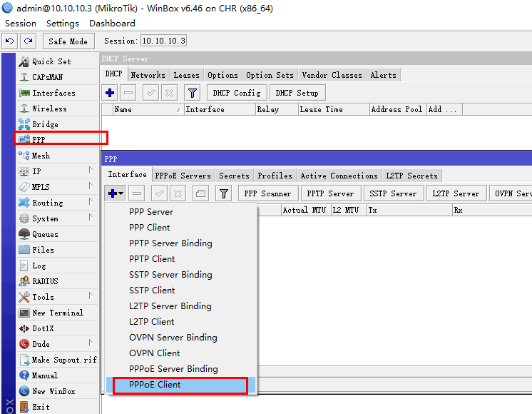Viewport: 532px width, 414px height.
Task: Open Wireless section
Action: 57,108
